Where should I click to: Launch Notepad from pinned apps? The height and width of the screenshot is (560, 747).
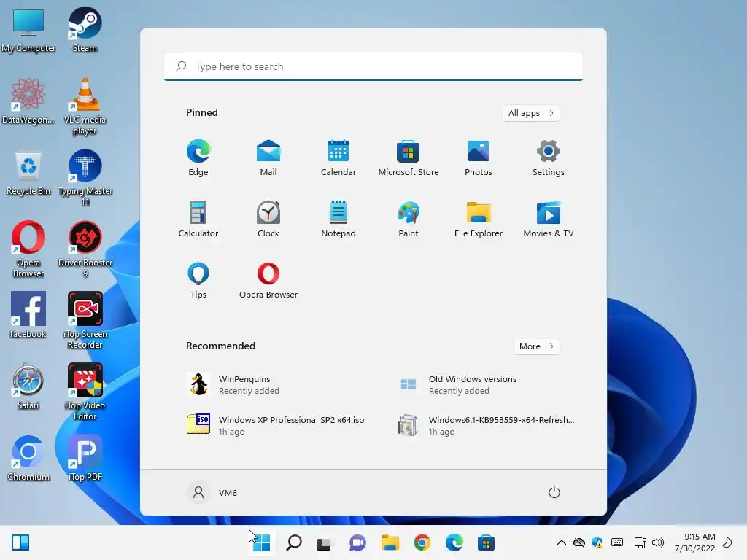(338, 219)
